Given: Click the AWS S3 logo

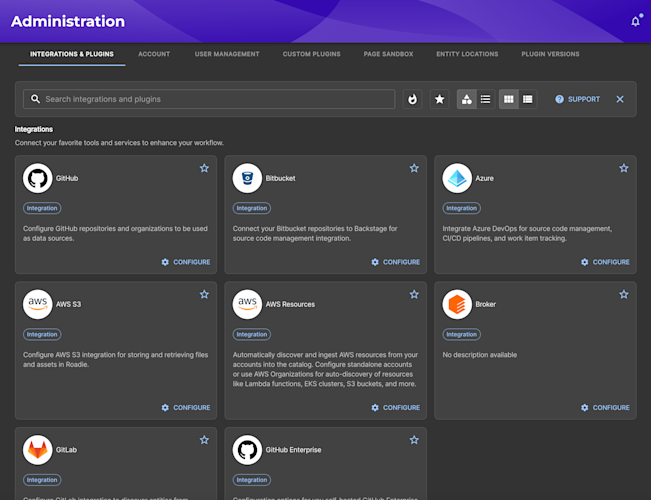Looking at the screenshot, I should (x=37, y=304).
